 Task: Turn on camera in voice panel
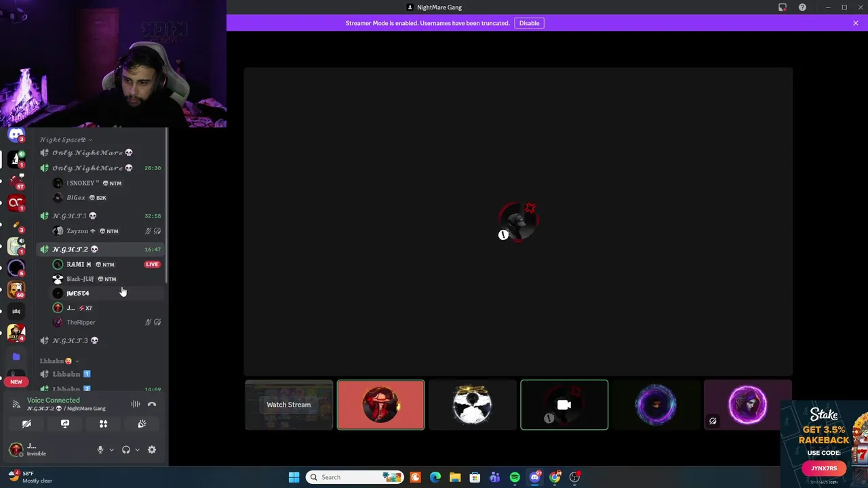(26, 424)
